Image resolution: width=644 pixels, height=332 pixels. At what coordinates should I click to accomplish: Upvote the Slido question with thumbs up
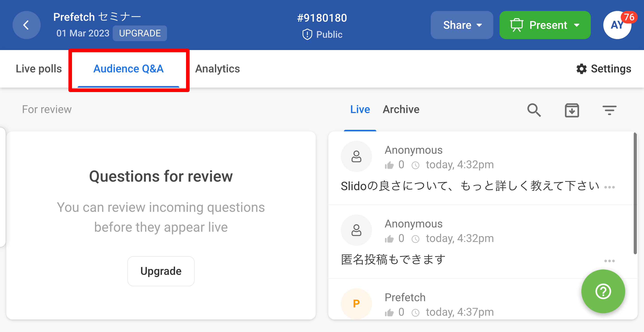(x=389, y=165)
